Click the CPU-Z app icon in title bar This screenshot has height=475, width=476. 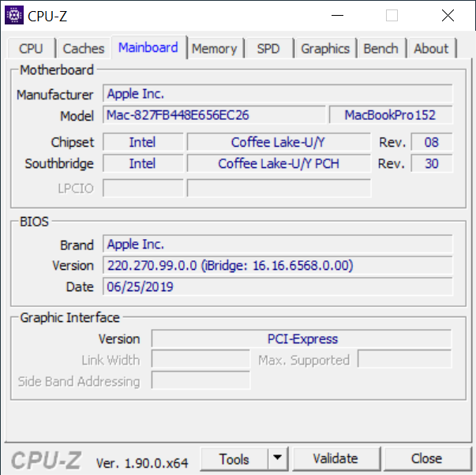pos(14,15)
